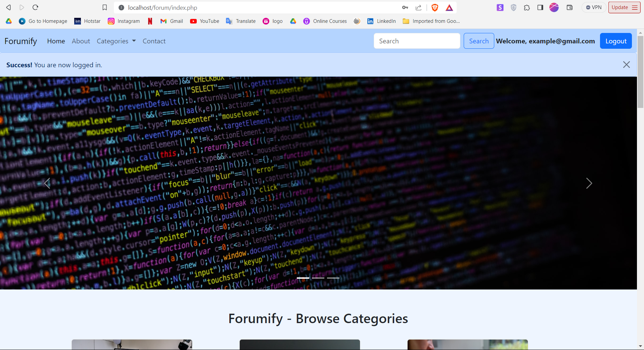Click the VPN button
The width and height of the screenshot is (644, 350).
(594, 7)
